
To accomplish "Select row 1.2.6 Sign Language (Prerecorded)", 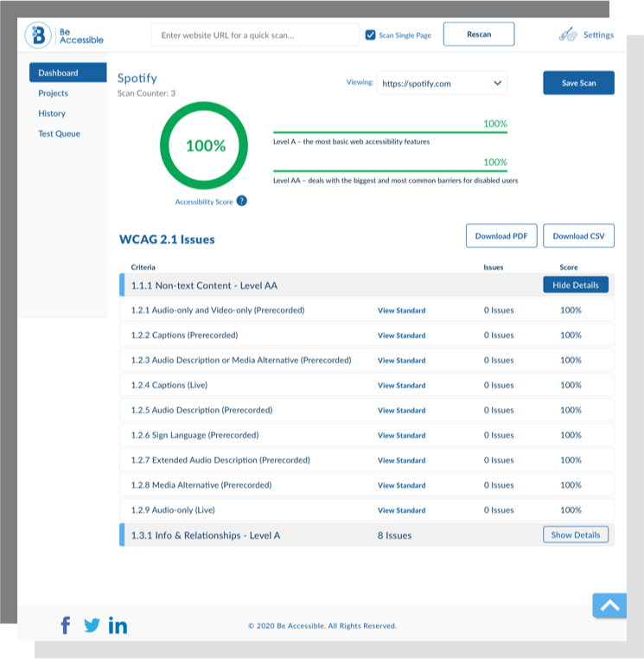I will tap(367, 435).
